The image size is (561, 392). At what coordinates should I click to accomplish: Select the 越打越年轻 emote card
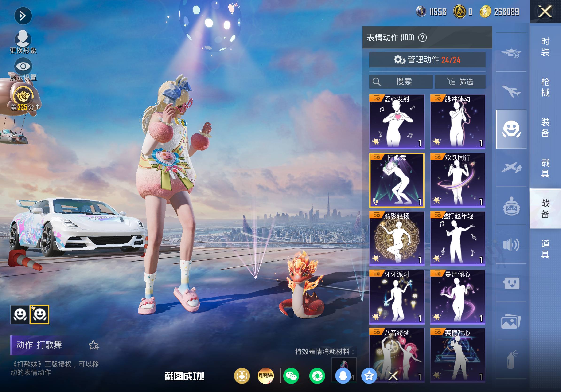point(458,239)
